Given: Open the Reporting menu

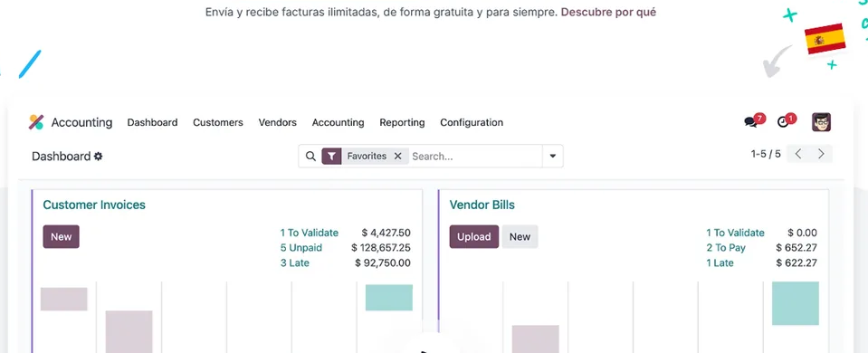Looking at the screenshot, I should click(402, 122).
